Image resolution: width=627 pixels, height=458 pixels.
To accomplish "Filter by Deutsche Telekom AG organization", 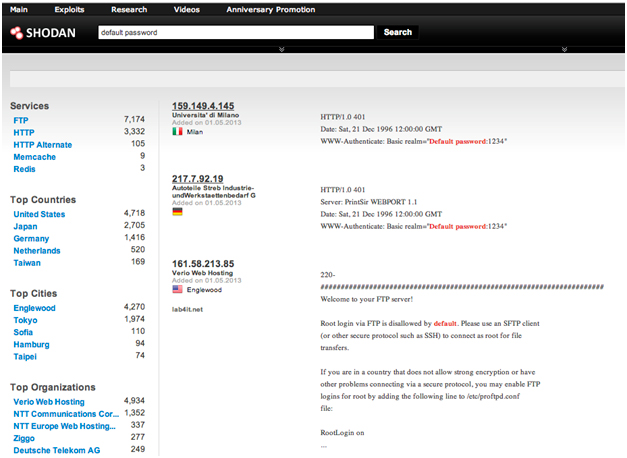I will click(x=57, y=450).
